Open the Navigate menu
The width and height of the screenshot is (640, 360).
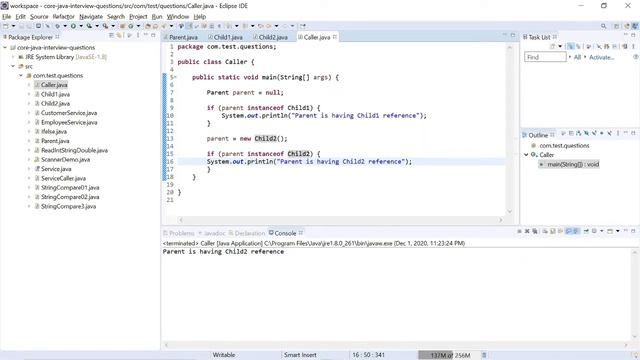coord(91,17)
